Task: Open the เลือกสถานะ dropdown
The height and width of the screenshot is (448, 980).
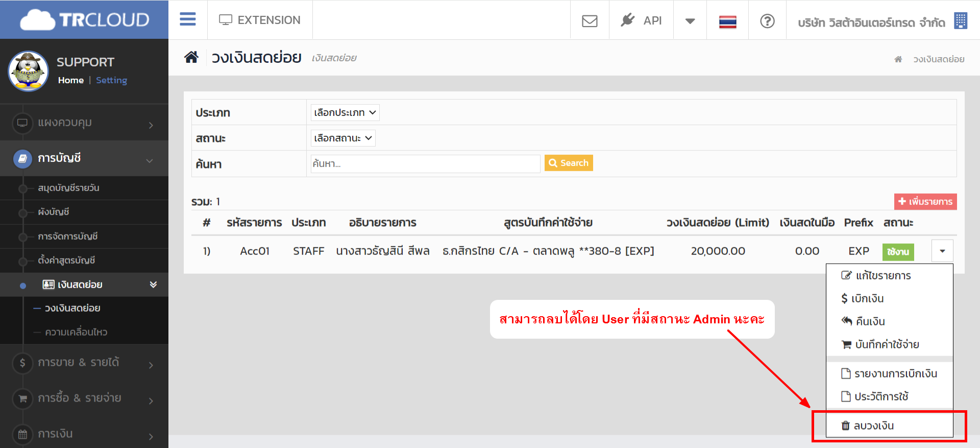Action: tap(343, 138)
